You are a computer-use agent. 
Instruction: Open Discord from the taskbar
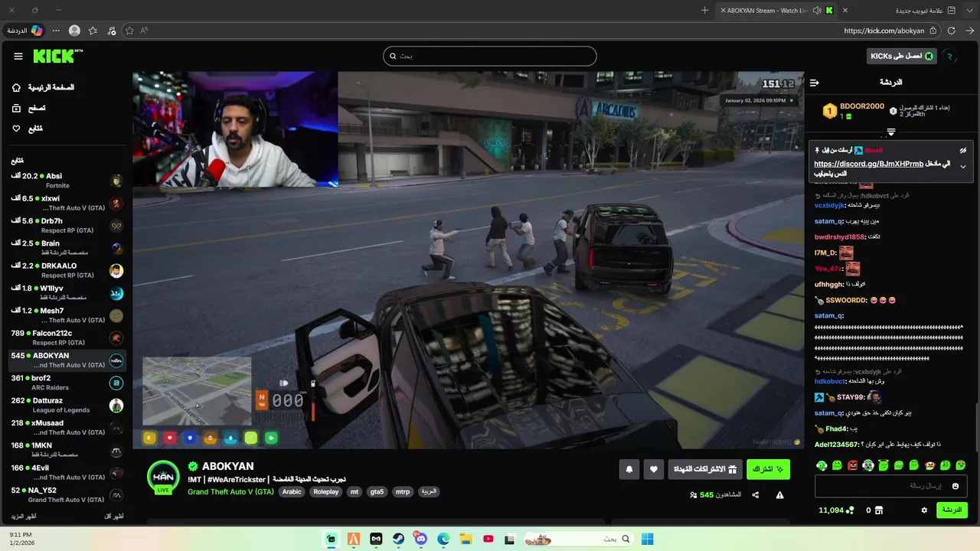coord(420,539)
